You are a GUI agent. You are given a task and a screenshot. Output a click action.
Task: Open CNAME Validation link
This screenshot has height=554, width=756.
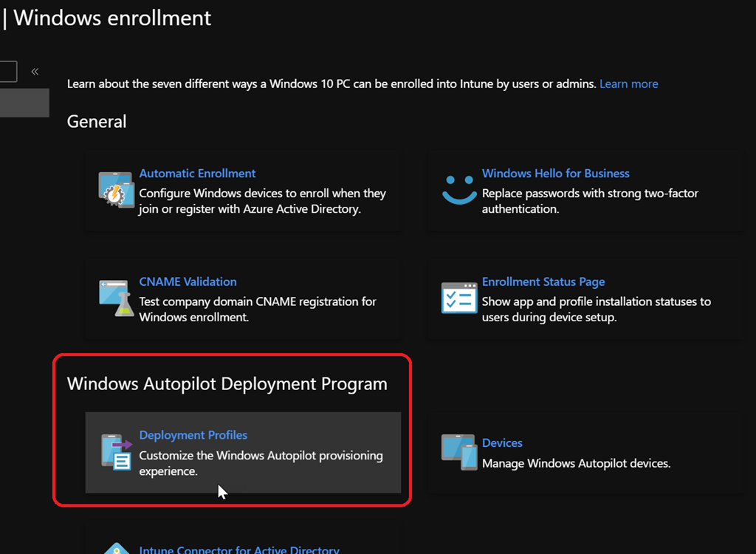188,281
